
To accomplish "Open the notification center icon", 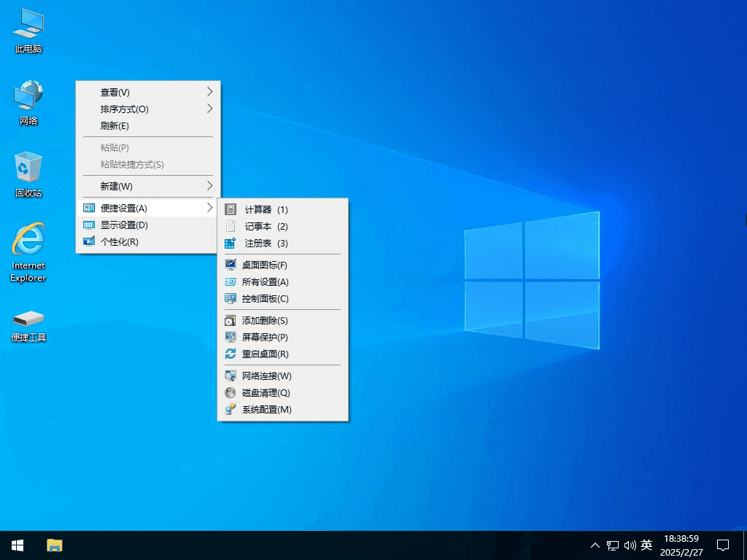I will coord(722,545).
